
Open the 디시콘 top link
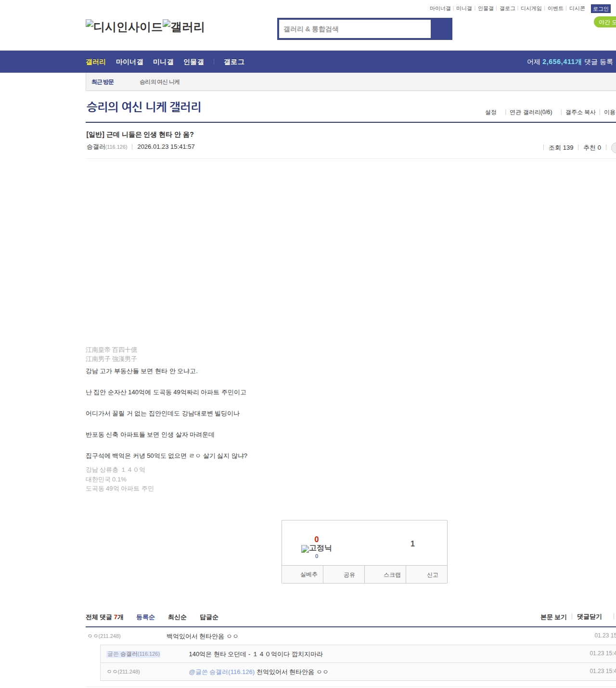click(x=577, y=9)
